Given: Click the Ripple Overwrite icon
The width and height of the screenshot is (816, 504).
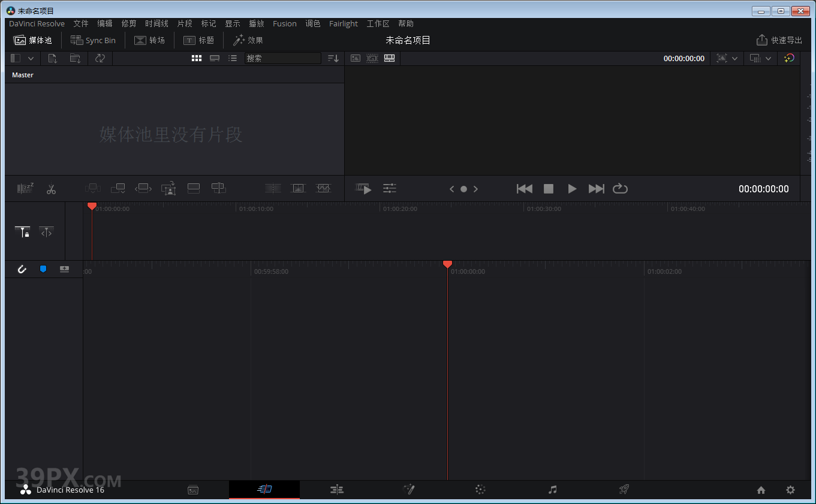Looking at the screenshot, I should pyautogui.click(x=143, y=188).
